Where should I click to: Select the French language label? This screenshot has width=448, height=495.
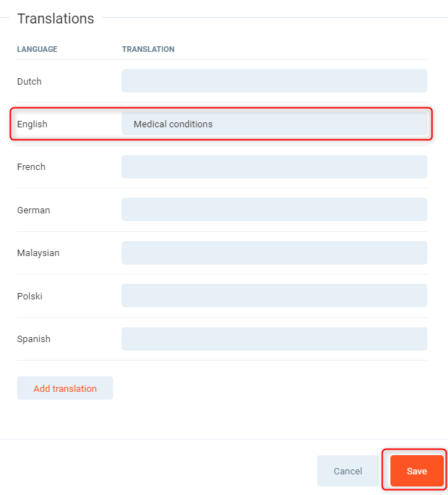click(x=31, y=166)
